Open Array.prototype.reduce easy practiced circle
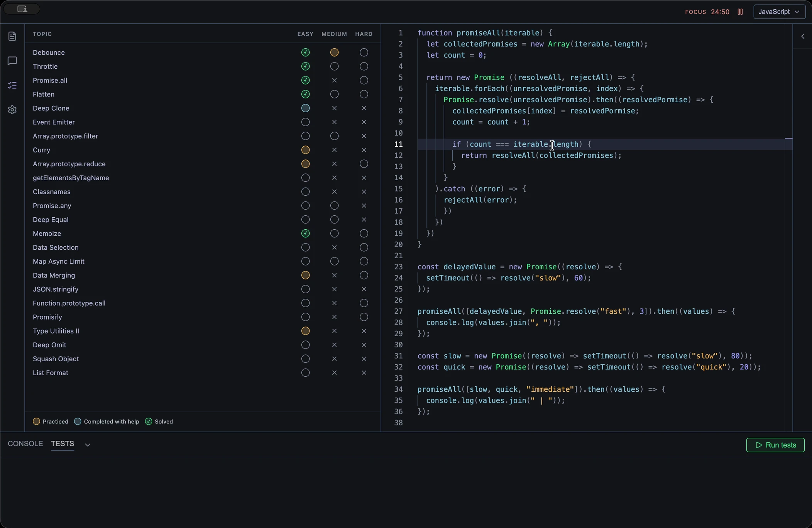The width and height of the screenshot is (812, 528). click(x=305, y=164)
